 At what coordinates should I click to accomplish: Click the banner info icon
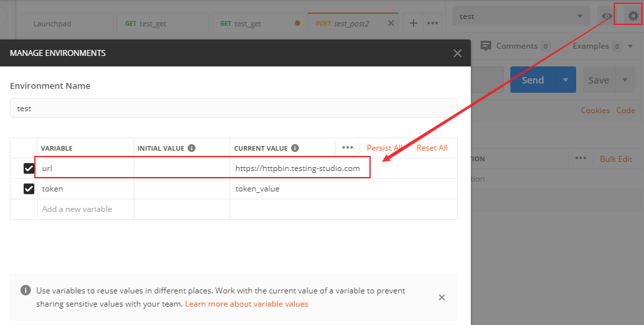(26, 291)
